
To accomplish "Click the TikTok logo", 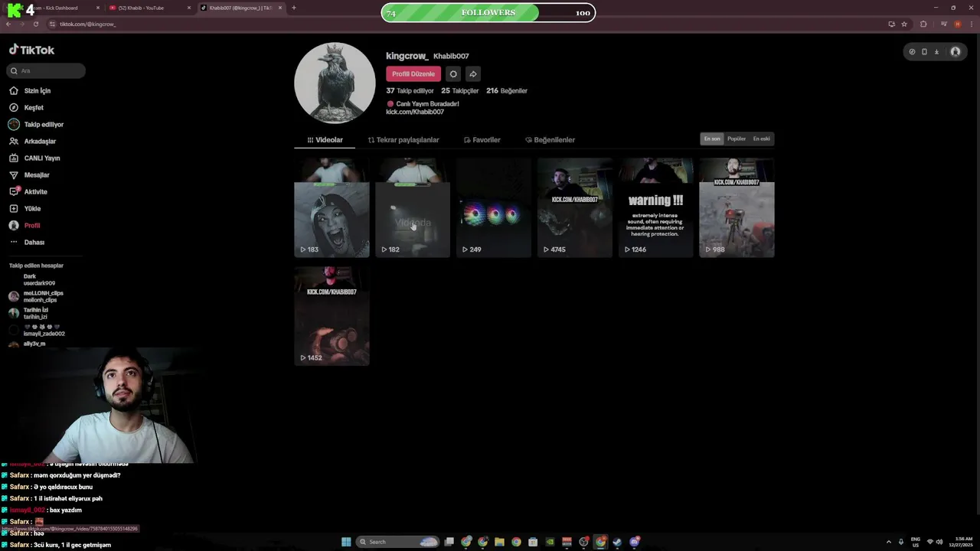I will pyautogui.click(x=31, y=50).
